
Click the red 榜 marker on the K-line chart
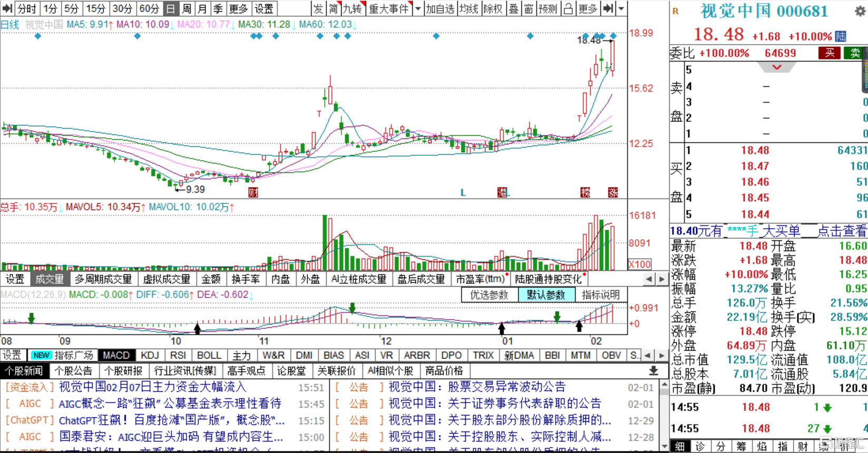tap(585, 192)
